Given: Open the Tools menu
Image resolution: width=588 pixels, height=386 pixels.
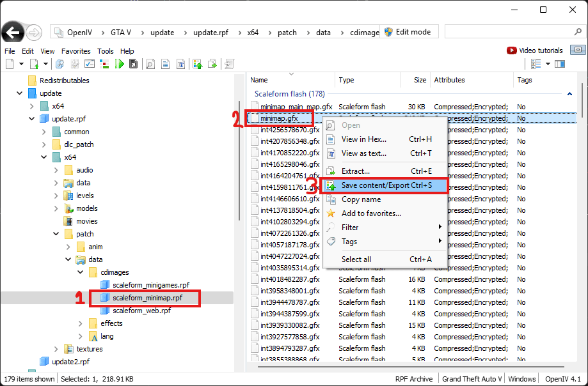Looking at the screenshot, I should (x=106, y=50).
